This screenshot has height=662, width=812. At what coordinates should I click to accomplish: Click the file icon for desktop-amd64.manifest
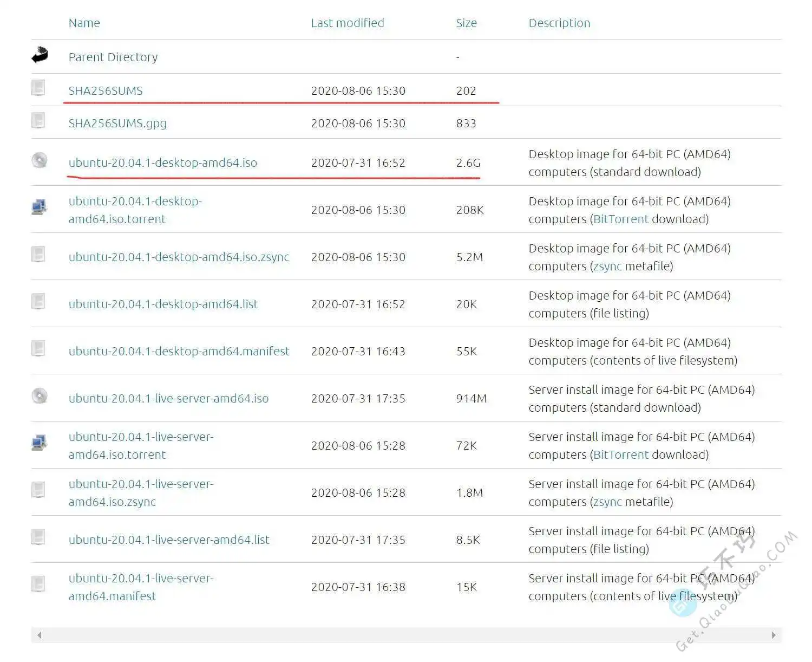coord(38,348)
